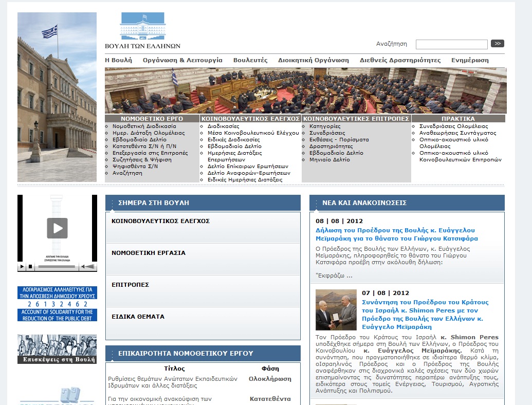Open Δελτίο Αναφορών-Ερωτήσεων link
The height and width of the screenshot is (405, 532).
(x=249, y=173)
